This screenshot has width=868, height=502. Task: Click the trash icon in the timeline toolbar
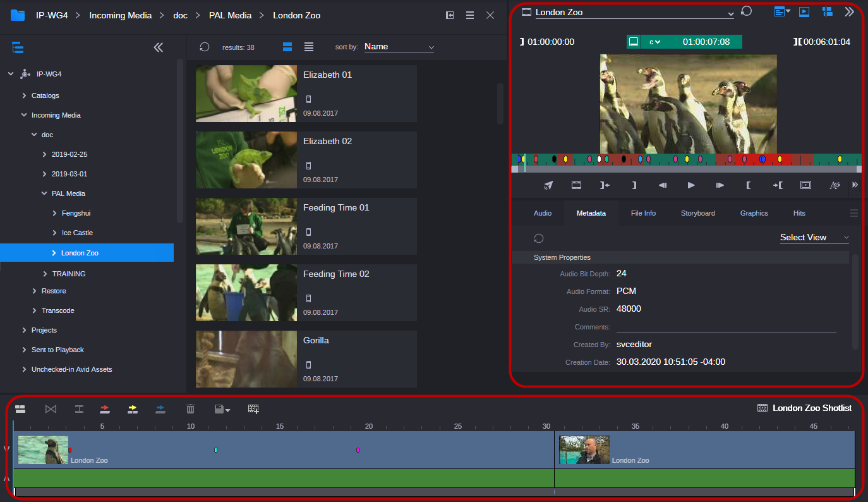point(190,409)
